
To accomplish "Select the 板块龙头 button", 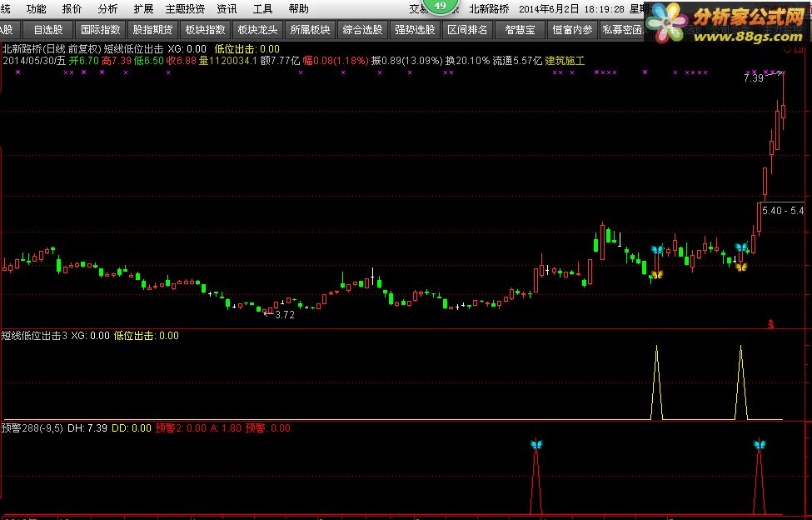I will (x=257, y=30).
